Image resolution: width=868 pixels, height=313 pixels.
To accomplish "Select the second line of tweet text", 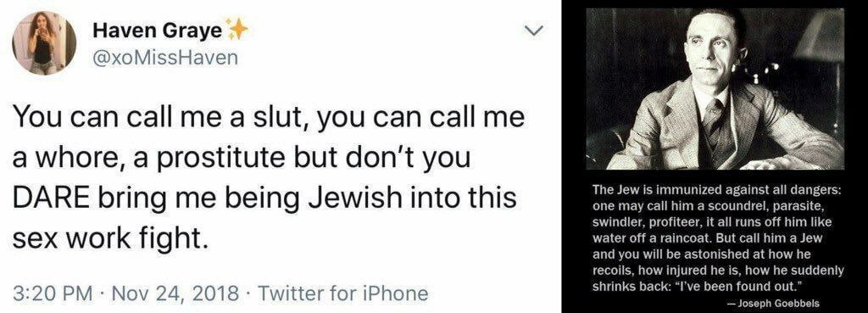I will pos(242,159).
